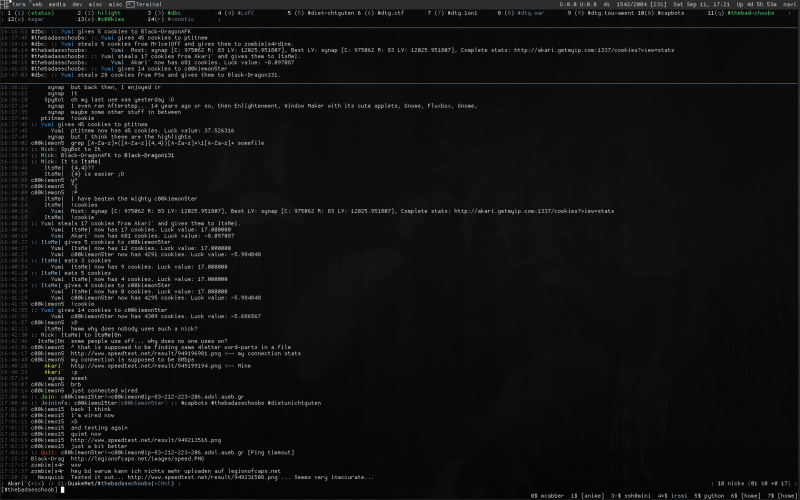Click the Akari`(+ix) nick mode indicator

tap(27, 484)
